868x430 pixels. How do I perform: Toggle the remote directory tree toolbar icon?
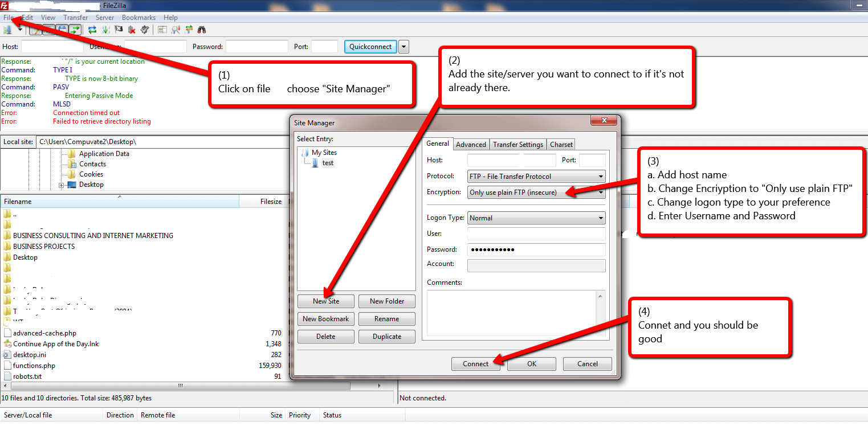[x=62, y=29]
